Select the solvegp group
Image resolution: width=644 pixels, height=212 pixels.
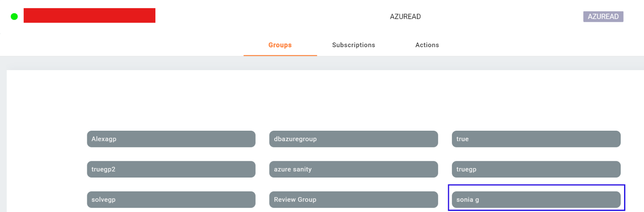click(x=171, y=200)
